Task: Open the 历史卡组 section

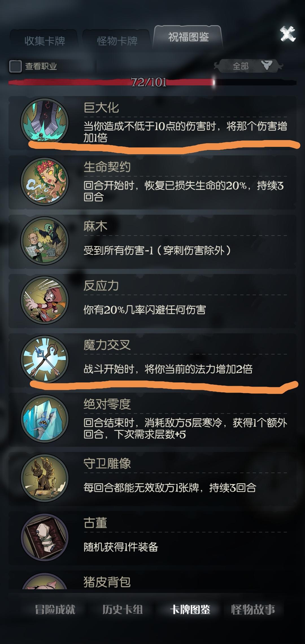Action: point(123,610)
